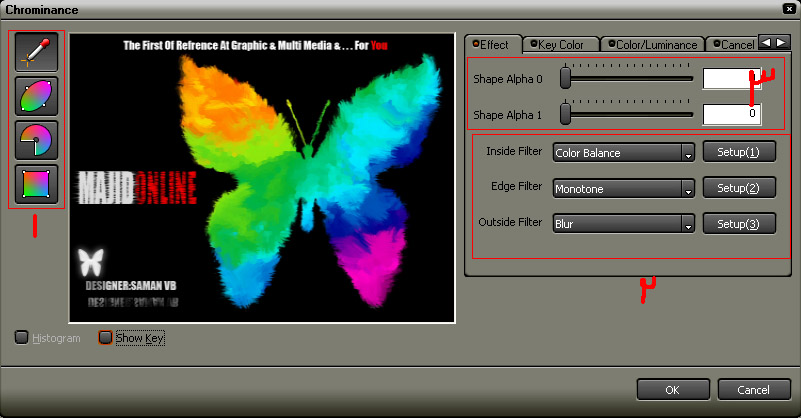
Task: Select the eyedropper color picker tool
Action: pyautogui.click(x=36, y=52)
